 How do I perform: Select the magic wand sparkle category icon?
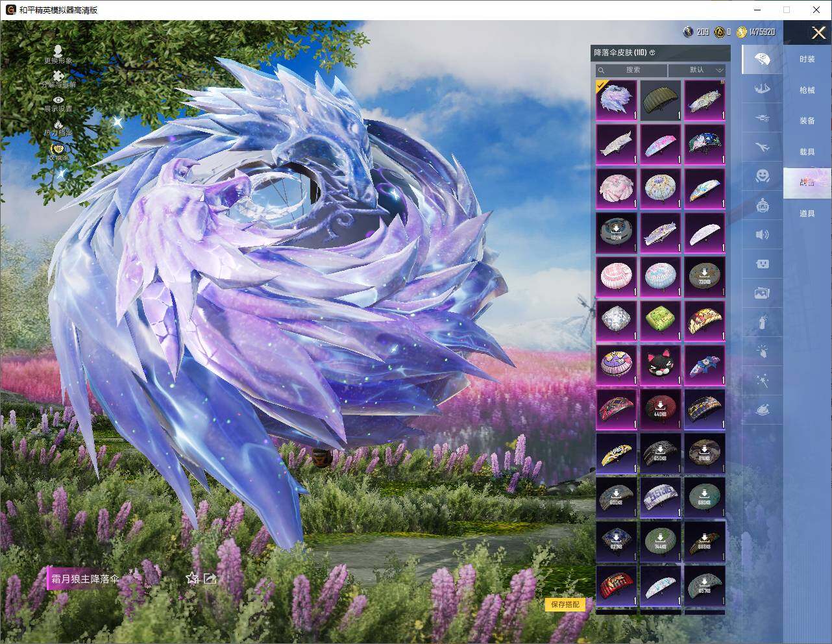[x=762, y=380]
